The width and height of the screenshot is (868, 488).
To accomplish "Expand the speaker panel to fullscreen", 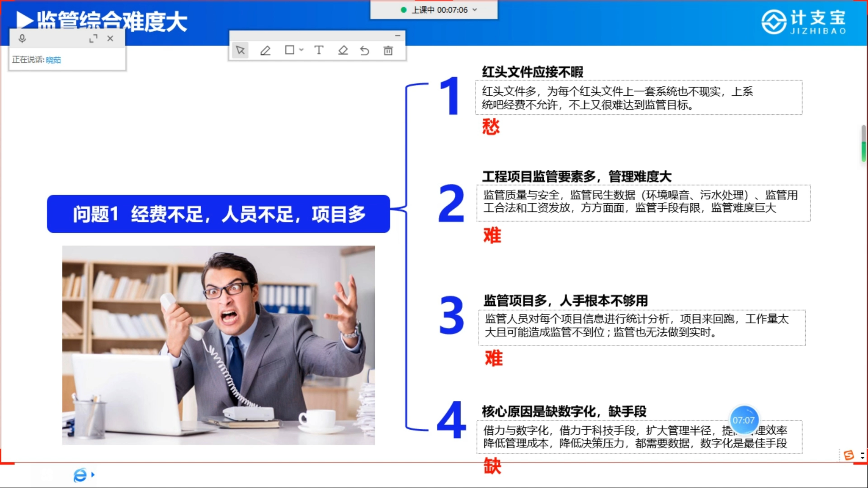I will point(93,38).
